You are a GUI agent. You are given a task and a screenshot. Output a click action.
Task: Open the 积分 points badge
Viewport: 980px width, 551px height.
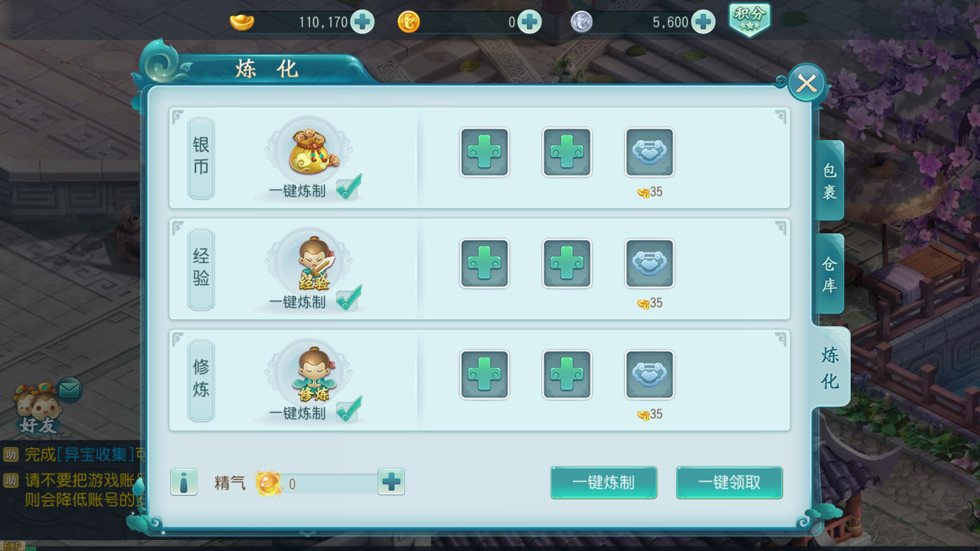[749, 20]
